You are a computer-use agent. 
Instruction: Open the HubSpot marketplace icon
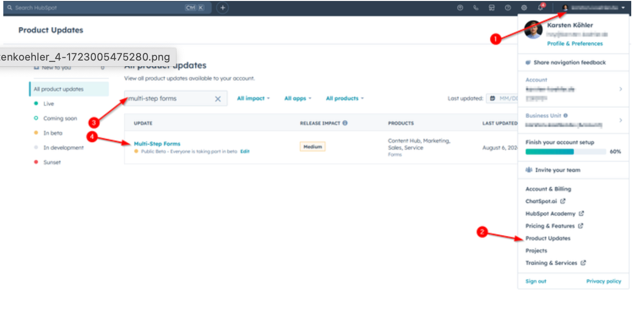click(492, 8)
